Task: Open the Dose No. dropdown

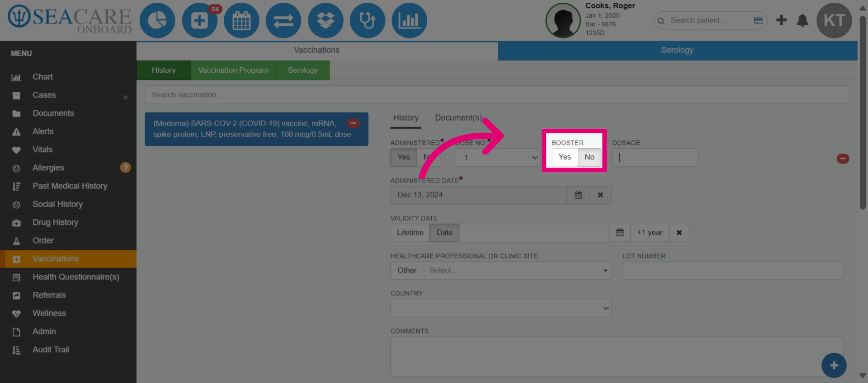Action: coord(498,158)
